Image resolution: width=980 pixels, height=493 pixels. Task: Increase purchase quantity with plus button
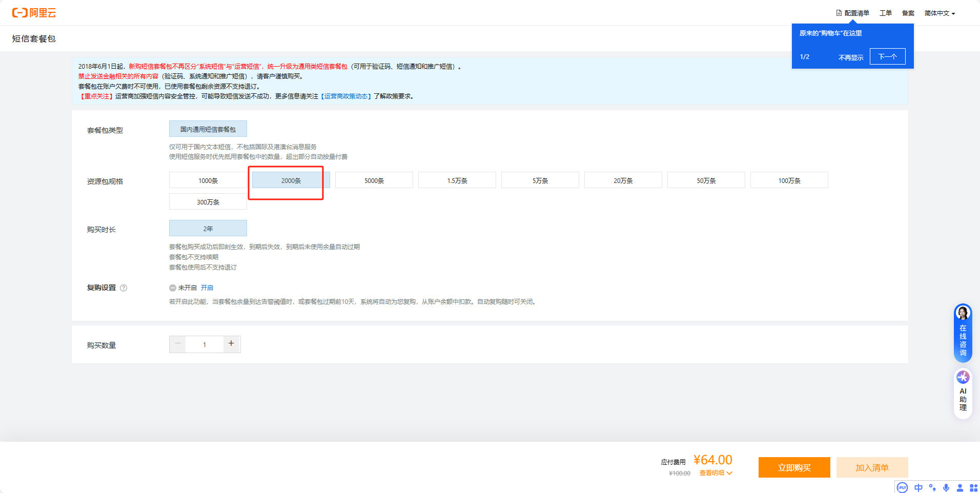(x=232, y=344)
